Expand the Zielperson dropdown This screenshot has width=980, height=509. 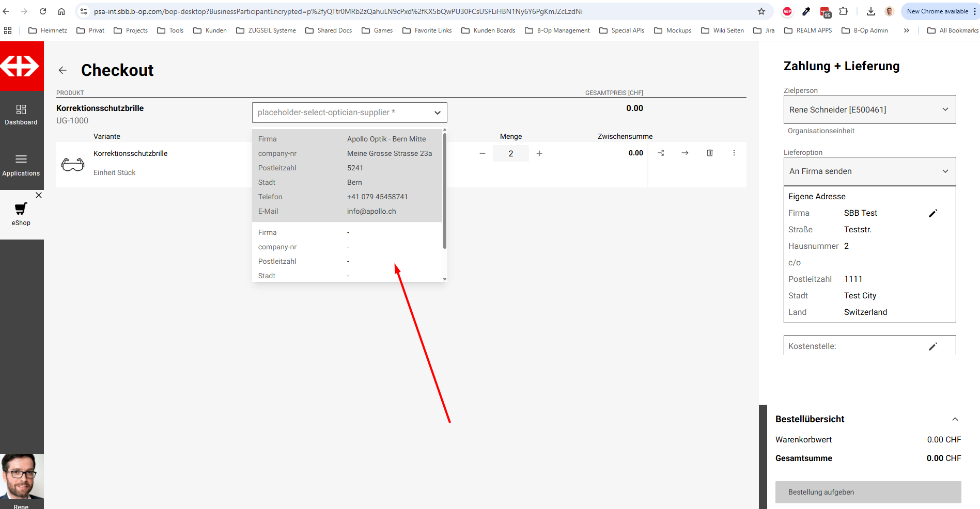point(869,109)
